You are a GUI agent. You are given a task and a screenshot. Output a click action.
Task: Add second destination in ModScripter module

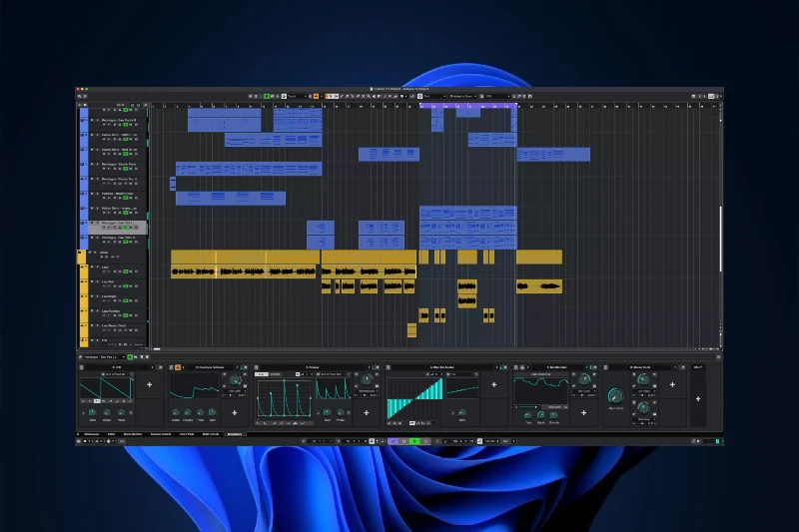[584, 413]
